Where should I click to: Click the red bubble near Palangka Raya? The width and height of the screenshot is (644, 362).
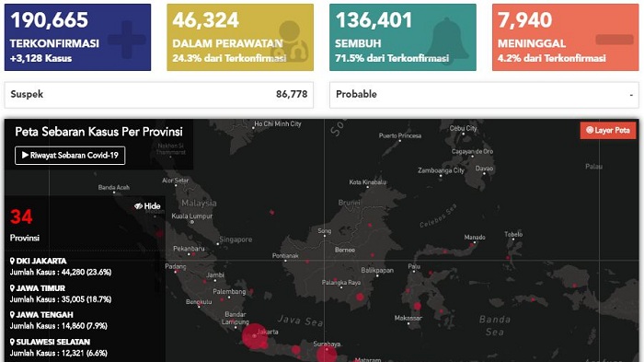pyautogui.click(x=360, y=297)
